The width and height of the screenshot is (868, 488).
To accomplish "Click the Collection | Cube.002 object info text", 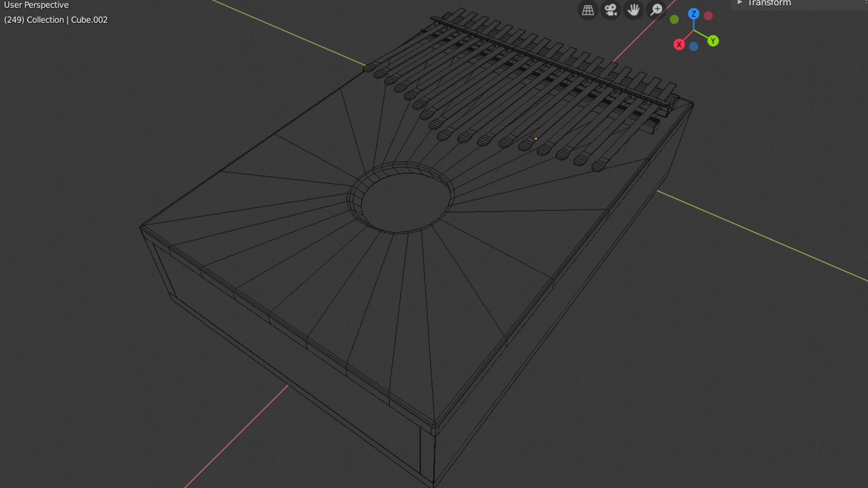I will (x=56, y=20).
